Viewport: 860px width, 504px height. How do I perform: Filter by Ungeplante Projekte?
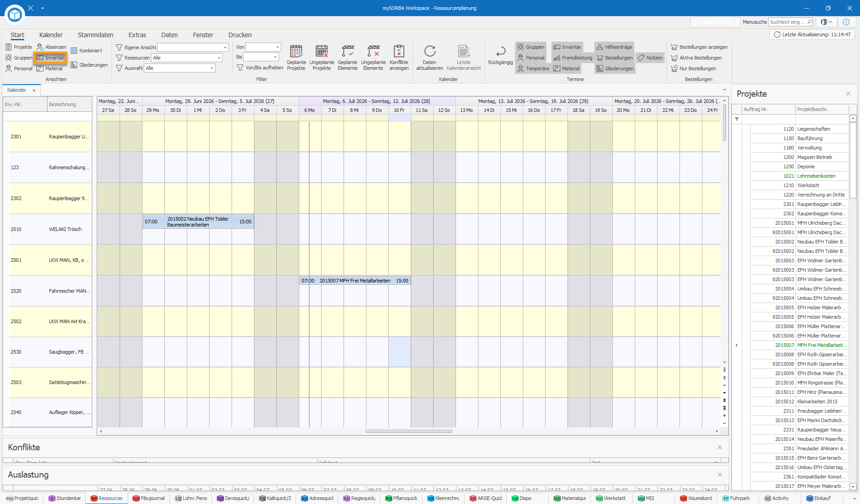[x=322, y=57]
